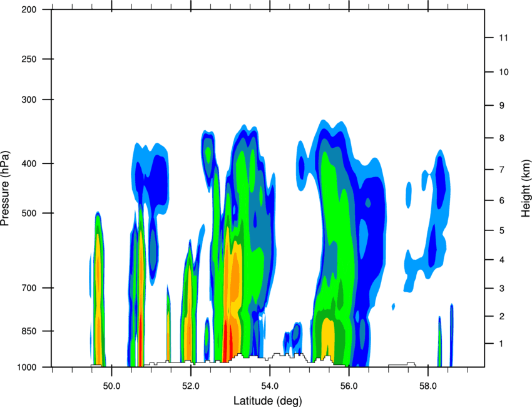
Task: Pick the 7 km height label
Action: pos(501,170)
